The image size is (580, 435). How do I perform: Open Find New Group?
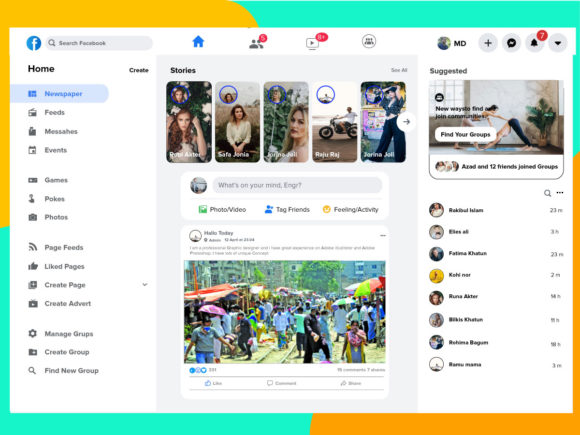pyautogui.click(x=63, y=370)
